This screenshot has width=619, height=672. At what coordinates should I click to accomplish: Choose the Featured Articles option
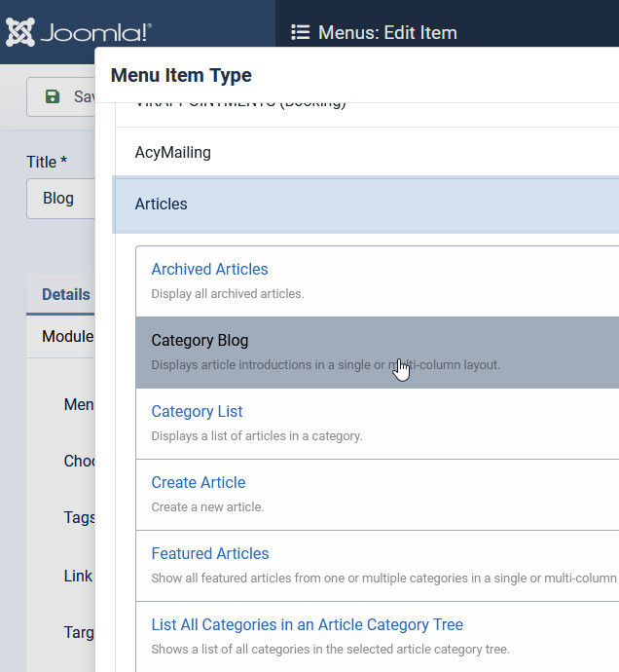point(209,554)
